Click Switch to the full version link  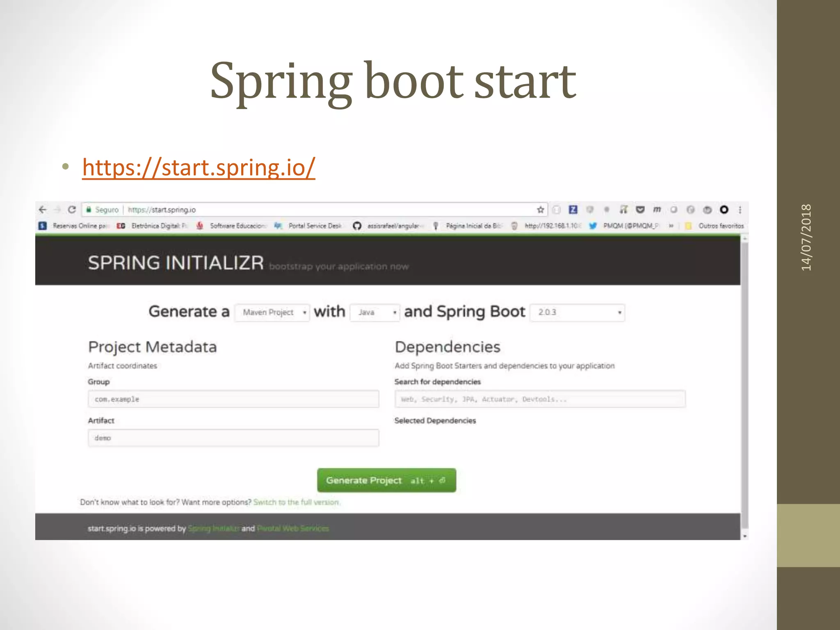297,502
